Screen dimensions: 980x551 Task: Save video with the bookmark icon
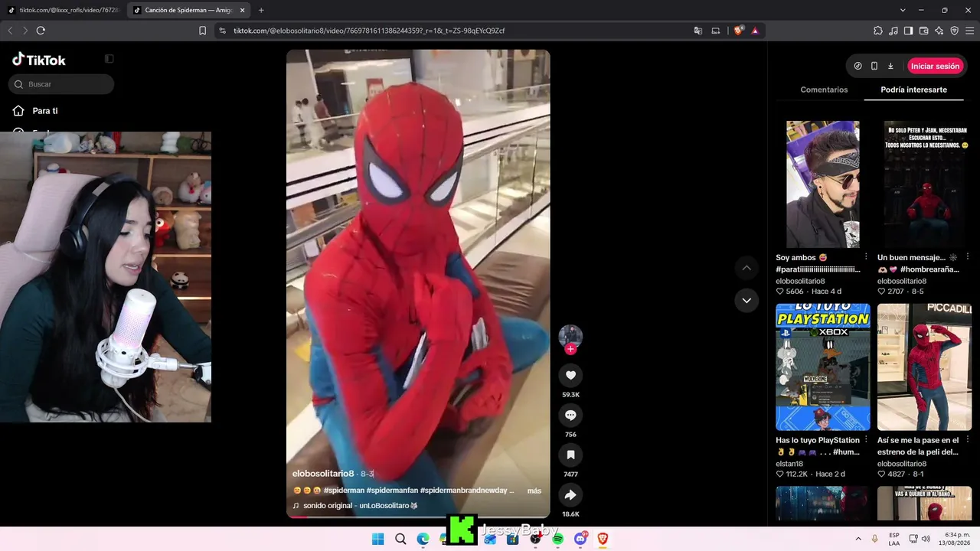(570, 455)
